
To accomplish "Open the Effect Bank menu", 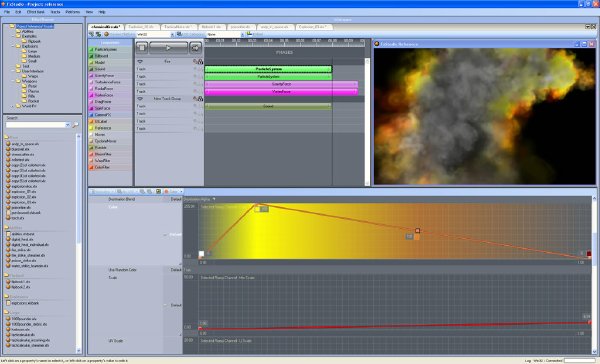I will [36, 12].
